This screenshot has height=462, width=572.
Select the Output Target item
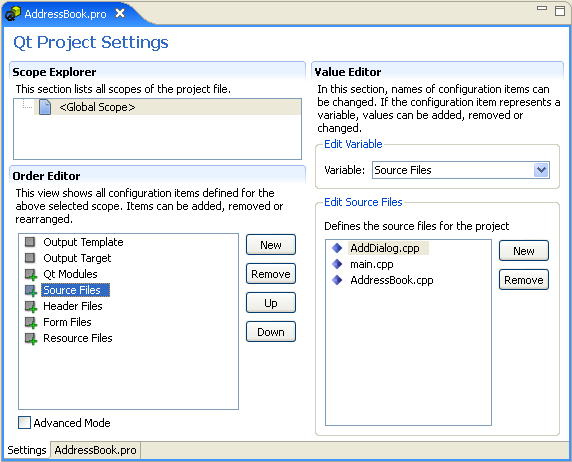[x=77, y=258]
